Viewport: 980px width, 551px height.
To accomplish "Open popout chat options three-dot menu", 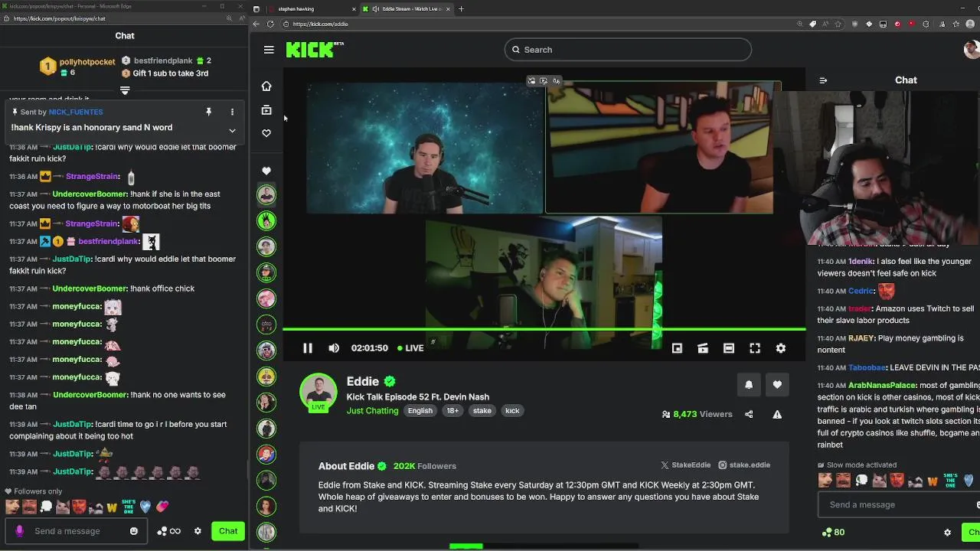I will point(232,112).
